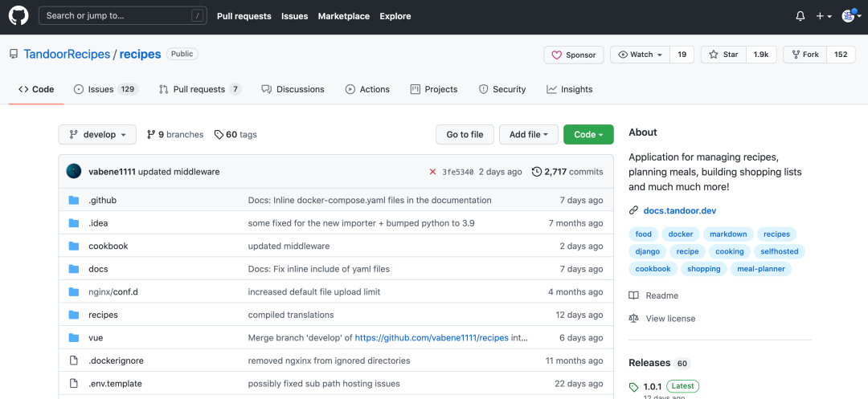Switch to the Actions tab
Screen dimensions: 868x399
coord(367,89)
